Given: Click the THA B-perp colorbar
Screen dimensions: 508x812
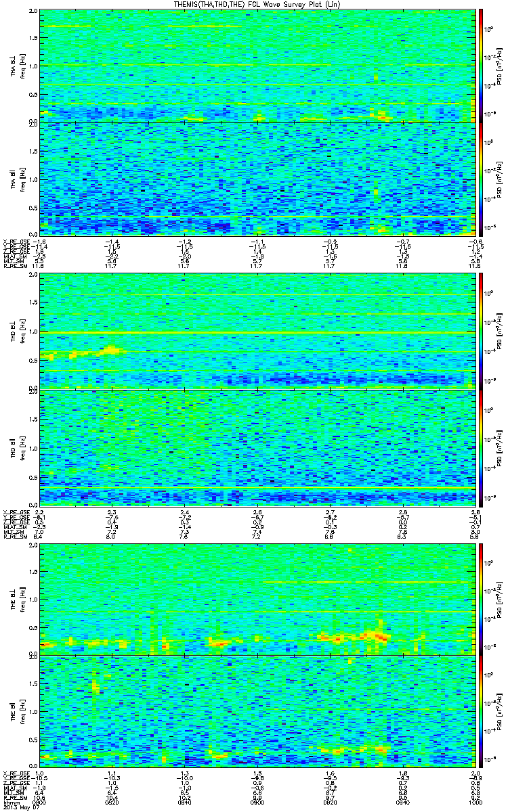Looking at the screenshot, I should pyautogui.click(x=480, y=65).
